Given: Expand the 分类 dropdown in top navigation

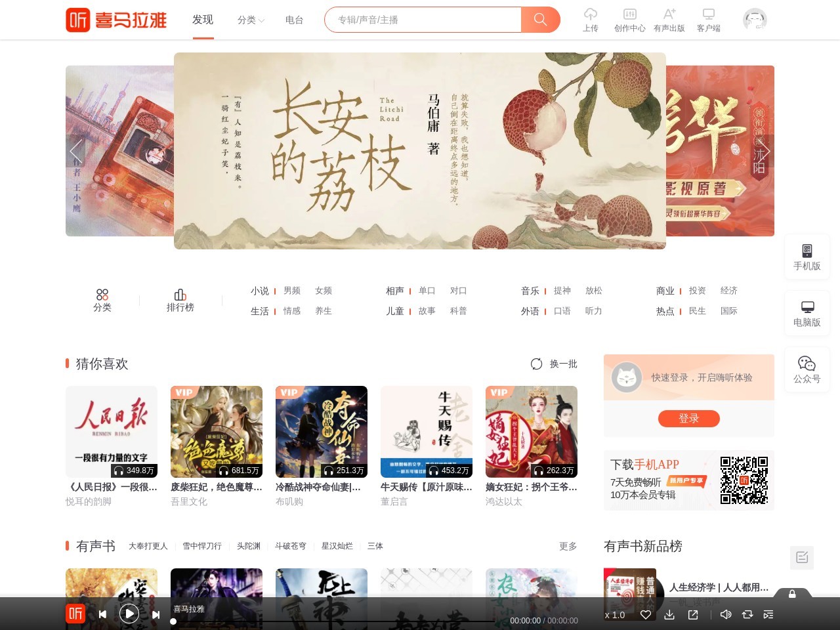Looking at the screenshot, I should (251, 20).
